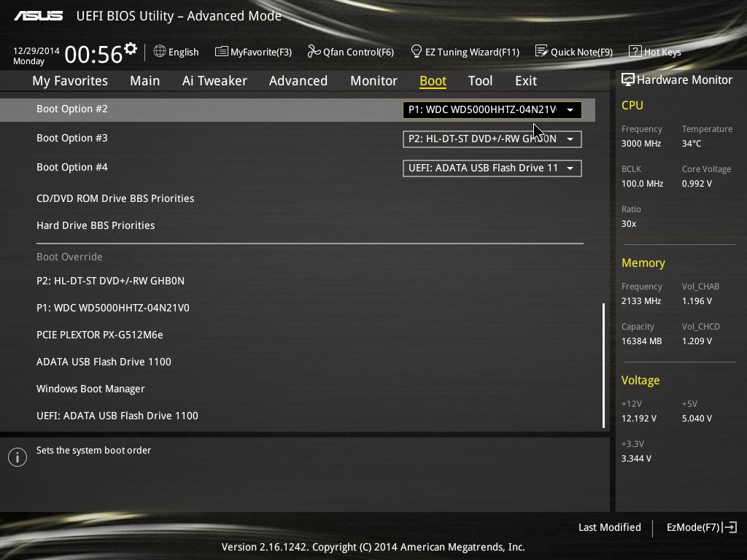Select the Boot Option #2 row label
Image resolution: width=747 pixels, height=560 pixels.
[72, 109]
